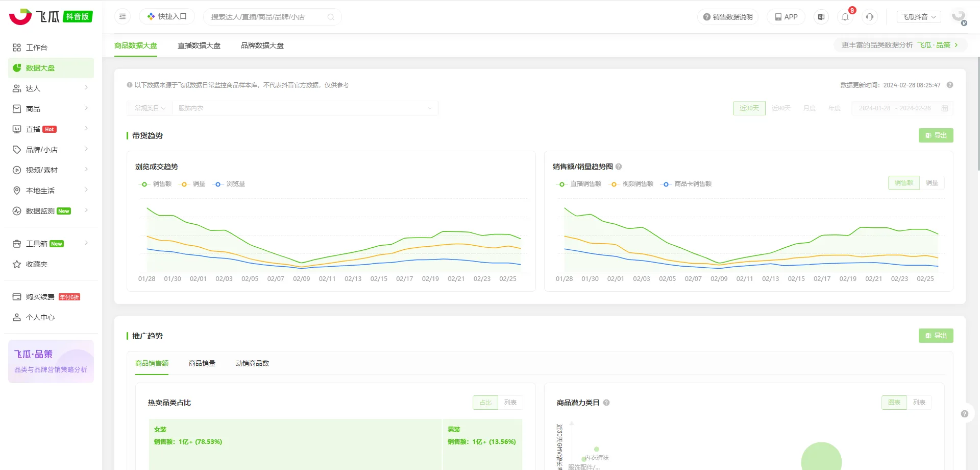Switch to 品牌数据大盘 tab
This screenshot has height=470, width=980.
[262, 45]
